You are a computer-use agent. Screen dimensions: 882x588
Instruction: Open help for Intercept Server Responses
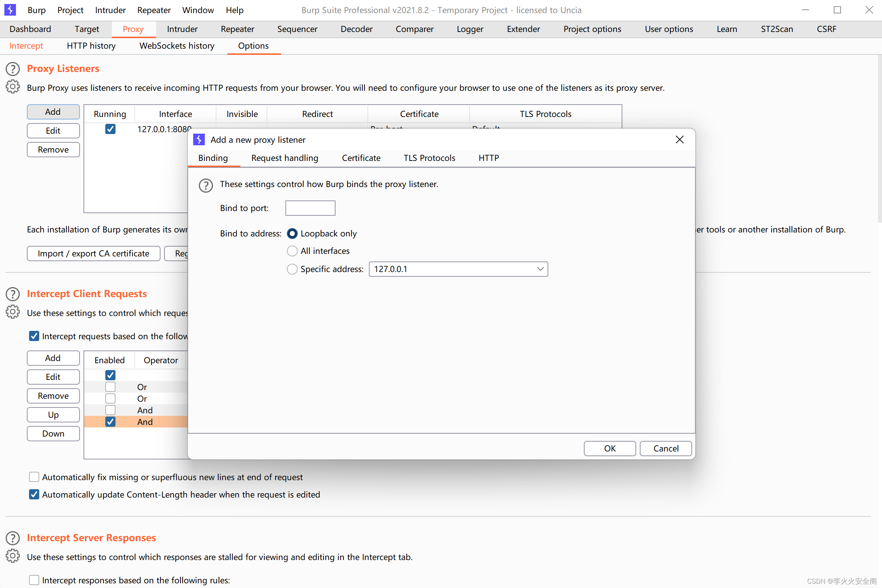[x=13, y=538]
